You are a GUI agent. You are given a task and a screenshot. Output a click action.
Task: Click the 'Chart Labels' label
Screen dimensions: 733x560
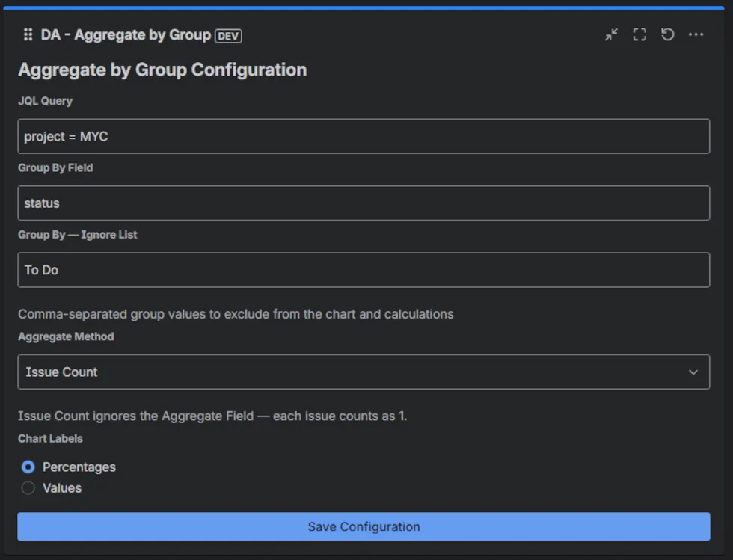pyautogui.click(x=51, y=438)
